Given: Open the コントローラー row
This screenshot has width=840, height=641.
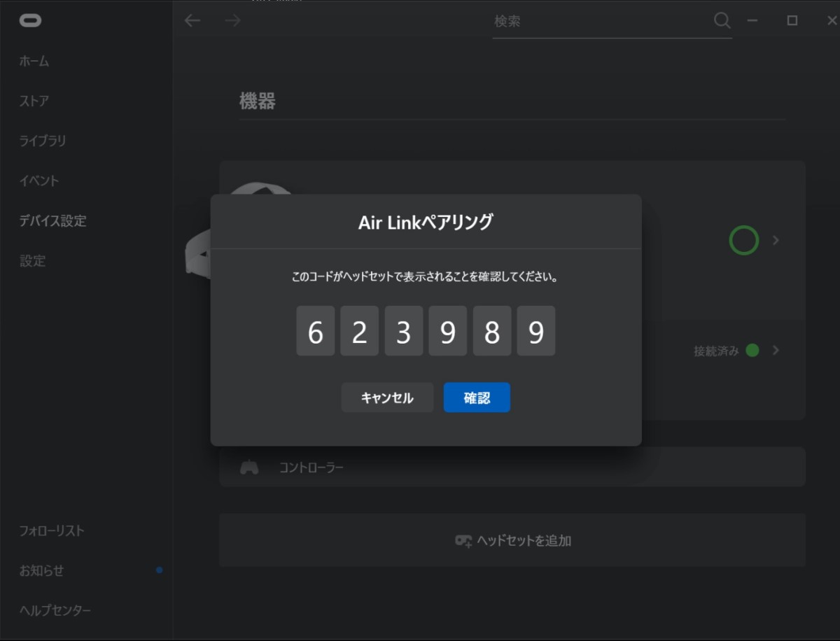Looking at the screenshot, I should coord(512,467).
